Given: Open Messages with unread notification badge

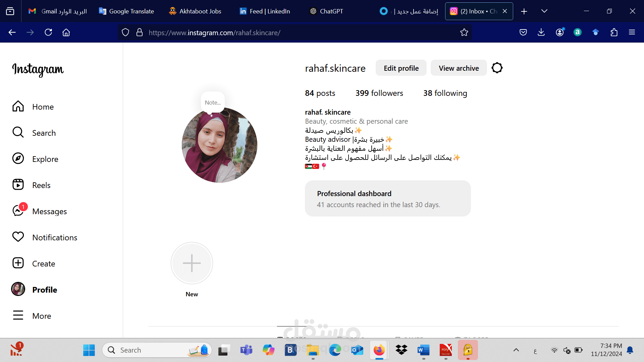Looking at the screenshot, I should point(18,211).
